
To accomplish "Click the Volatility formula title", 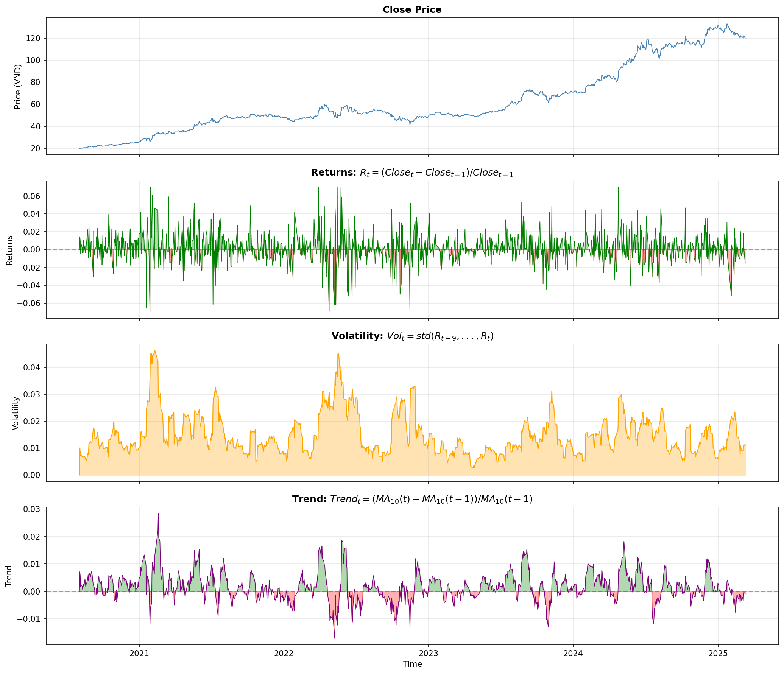I will pyautogui.click(x=412, y=336).
